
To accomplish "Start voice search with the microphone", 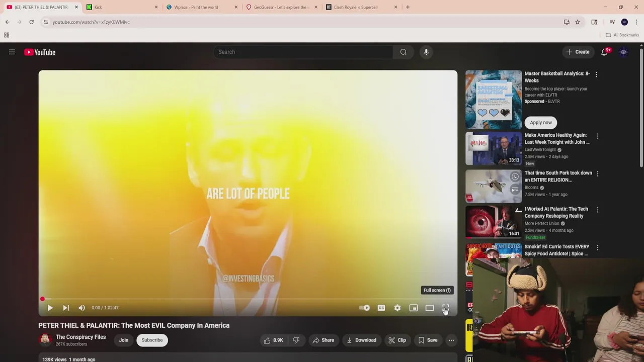I will tap(426, 52).
